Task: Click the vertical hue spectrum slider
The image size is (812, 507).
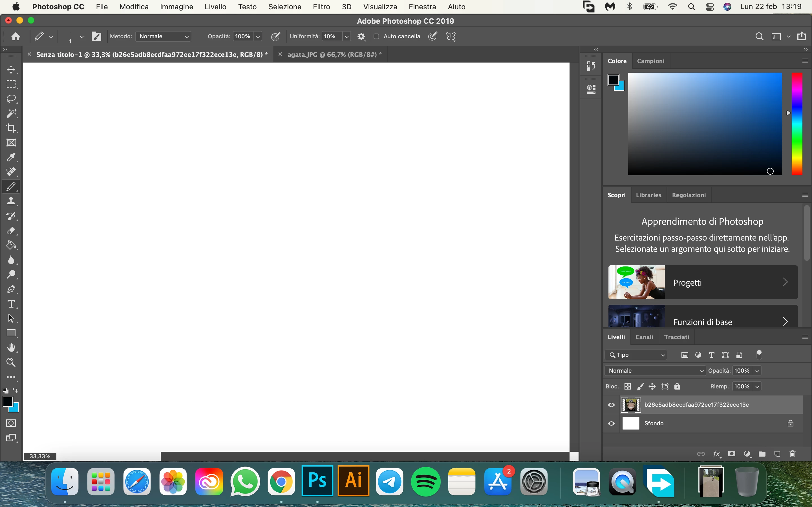Action: [x=797, y=124]
